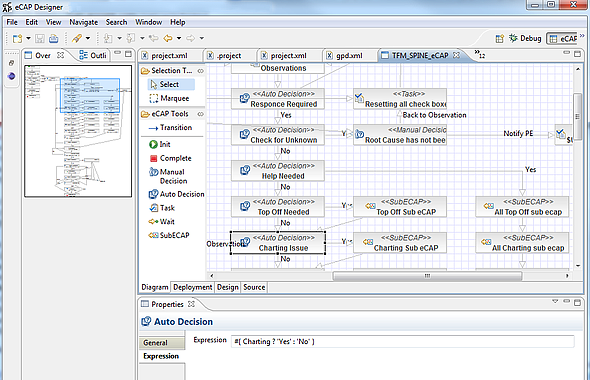Click the last edit location icon
Screen dimensions: 590x380
(154, 38)
